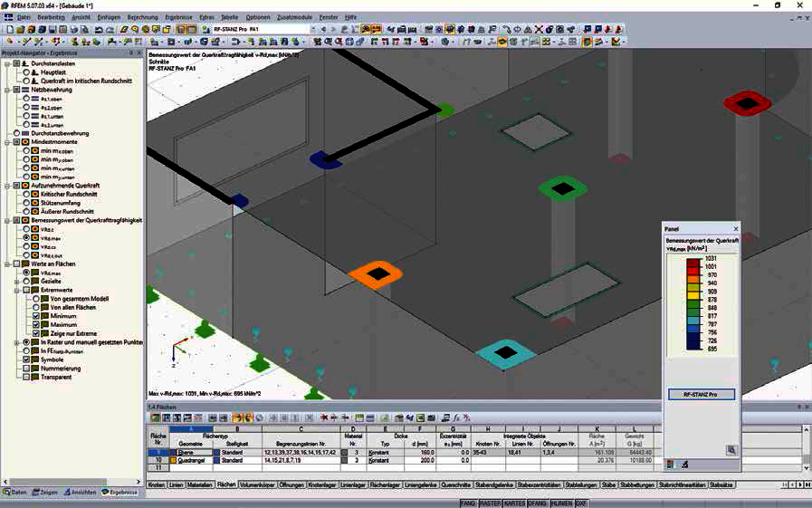Enable the Transparent checkbox
The height and width of the screenshot is (508, 812).
click(26, 377)
